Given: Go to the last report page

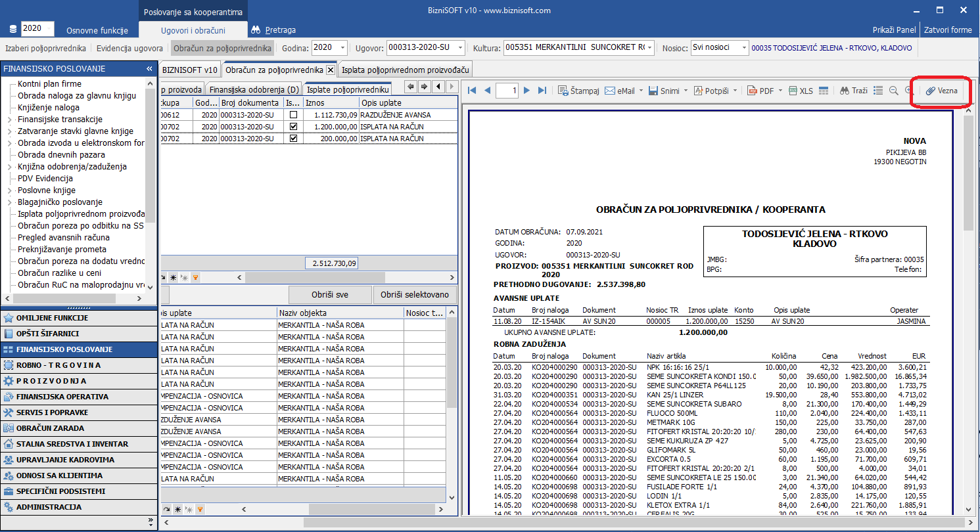Looking at the screenshot, I should pos(542,91).
